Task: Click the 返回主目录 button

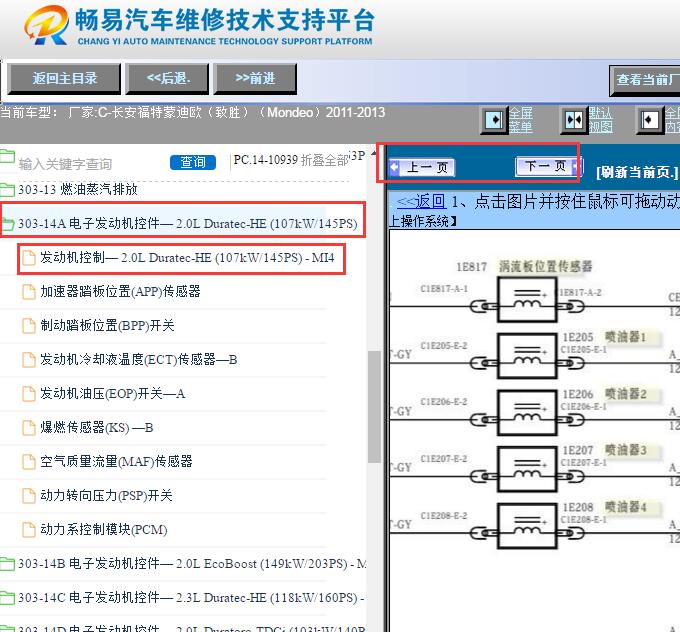Action: coord(64,79)
